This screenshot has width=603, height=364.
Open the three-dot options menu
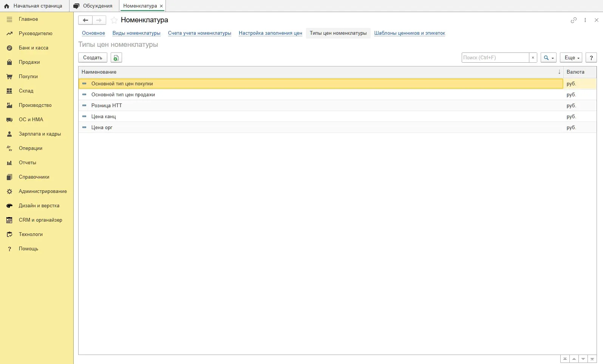pos(585,20)
